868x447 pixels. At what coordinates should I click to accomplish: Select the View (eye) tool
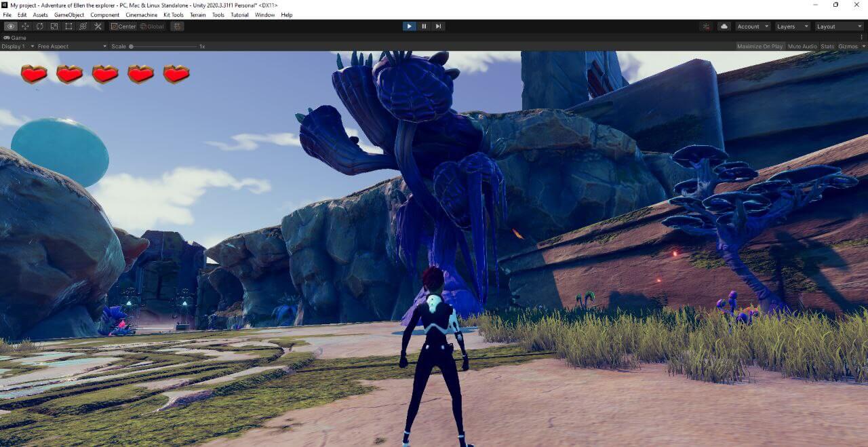11,26
